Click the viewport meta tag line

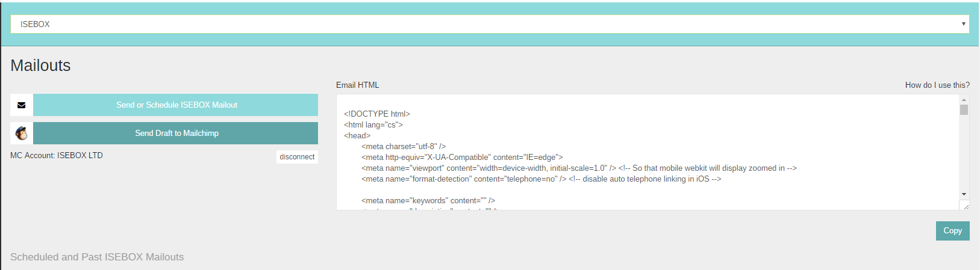point(578,168)
